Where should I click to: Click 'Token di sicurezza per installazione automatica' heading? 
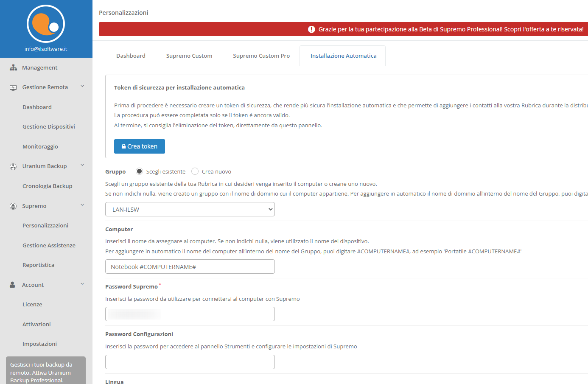[179, 87]
